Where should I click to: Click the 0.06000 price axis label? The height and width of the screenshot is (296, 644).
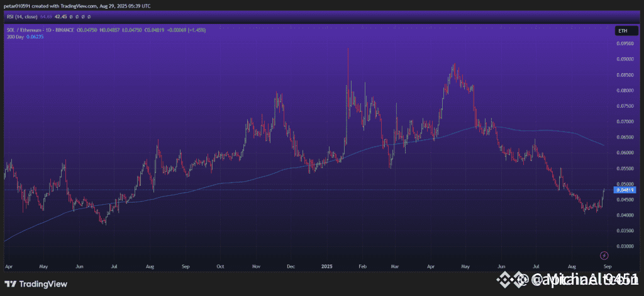(625, 152)
